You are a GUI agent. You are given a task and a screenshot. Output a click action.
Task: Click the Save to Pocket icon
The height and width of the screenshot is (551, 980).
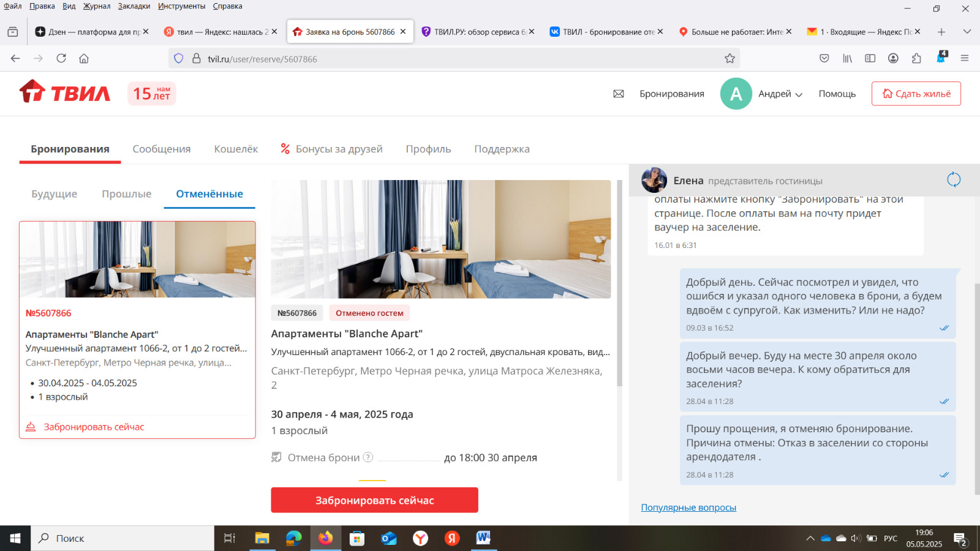[824, 59]
